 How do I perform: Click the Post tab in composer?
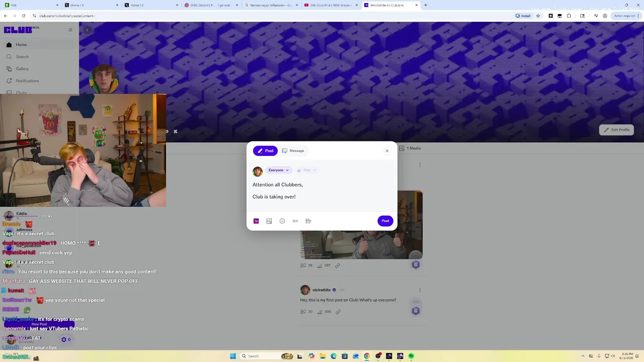[x=265, y=151]
